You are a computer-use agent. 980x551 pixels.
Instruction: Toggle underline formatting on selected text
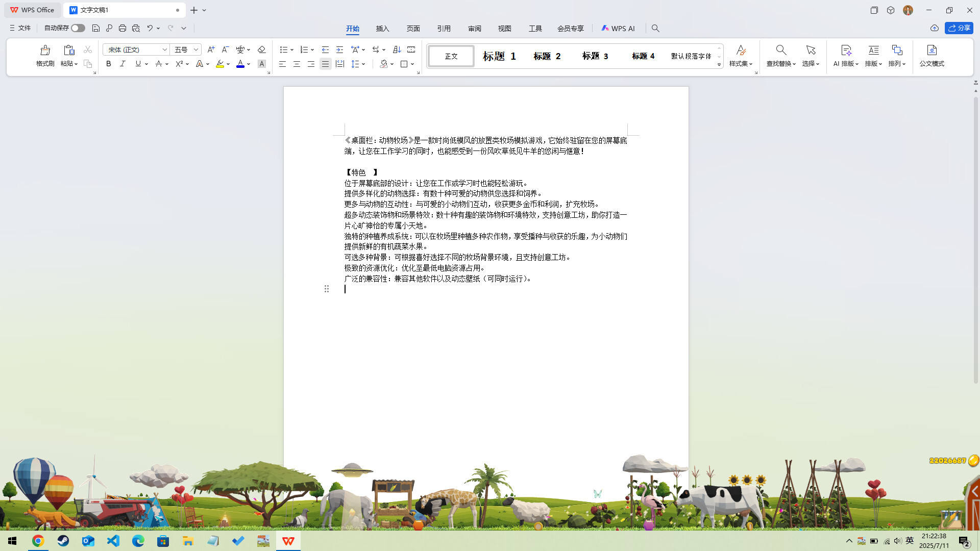coord(137,64)
